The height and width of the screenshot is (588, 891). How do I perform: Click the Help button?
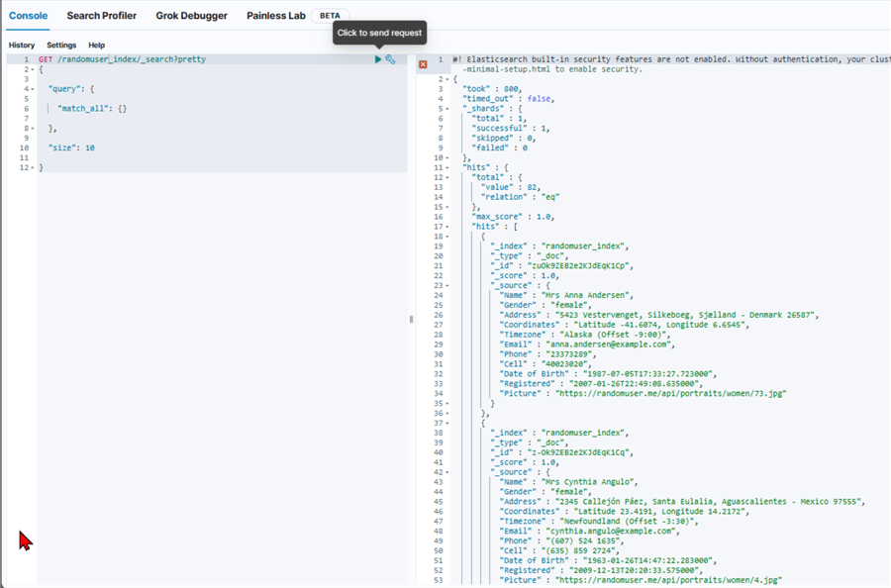(96, 46)
